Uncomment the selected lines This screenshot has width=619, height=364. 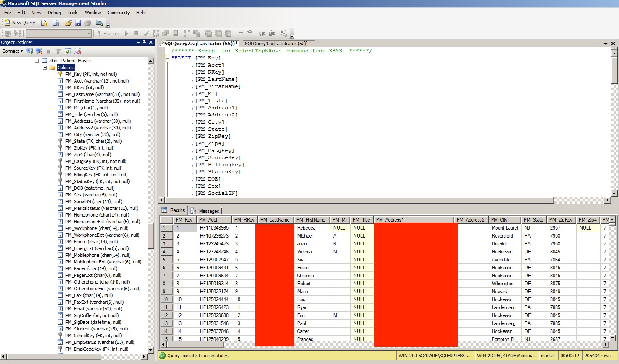(x=250, y=33)
